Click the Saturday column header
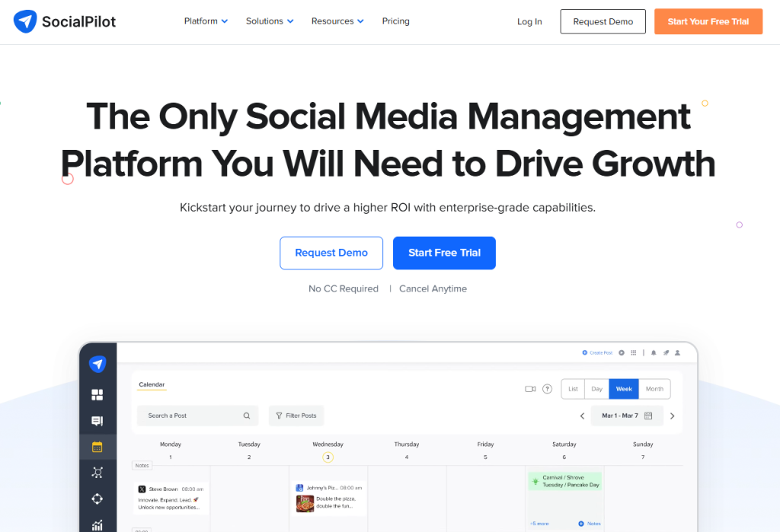This screenshot has height=532, width=780. click(x=564, y=444)
